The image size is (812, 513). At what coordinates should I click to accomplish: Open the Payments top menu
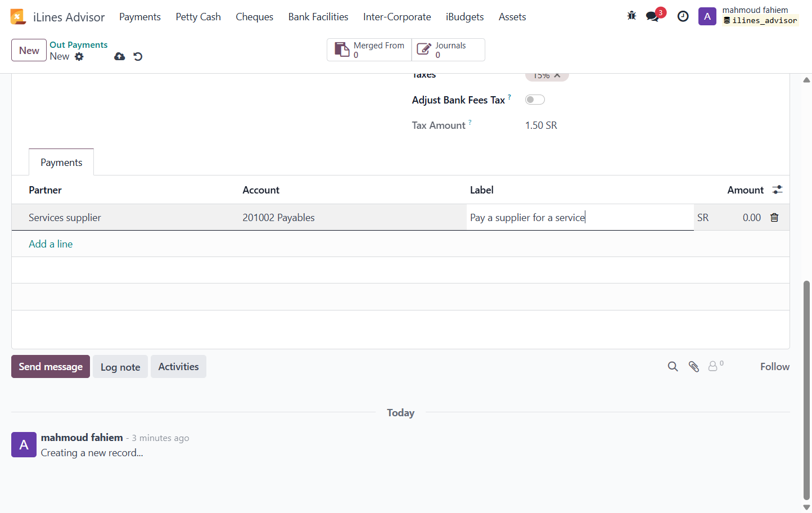coord(140,17)
